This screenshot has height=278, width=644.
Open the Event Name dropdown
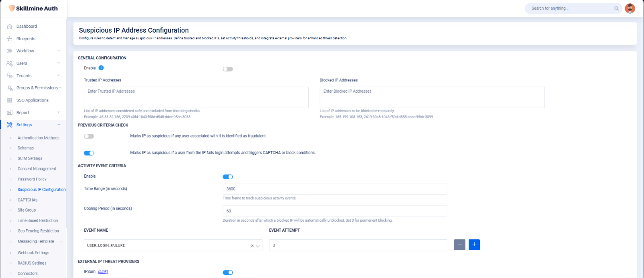(x=173, y=245)
